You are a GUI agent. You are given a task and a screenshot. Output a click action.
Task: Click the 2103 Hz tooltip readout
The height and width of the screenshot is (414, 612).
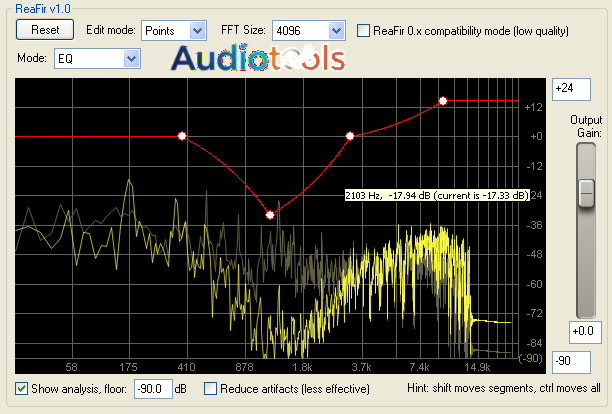437,195
